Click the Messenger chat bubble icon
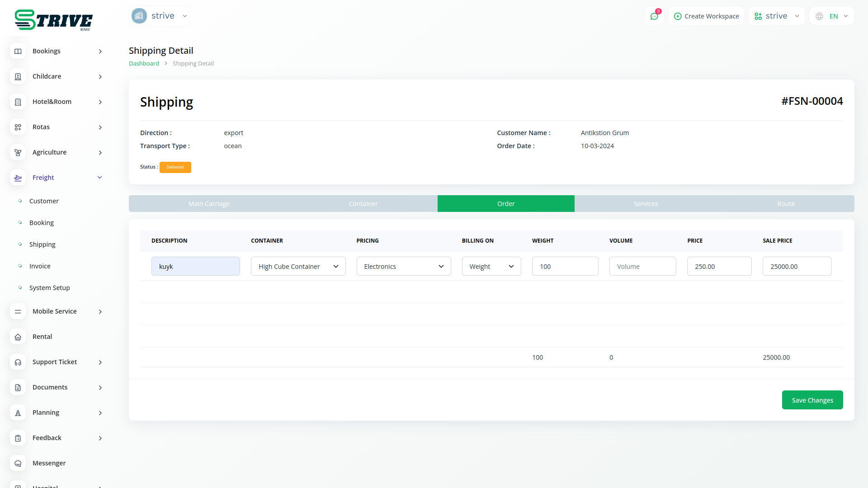This screenshot has width=868, height=488. point(18,464)
